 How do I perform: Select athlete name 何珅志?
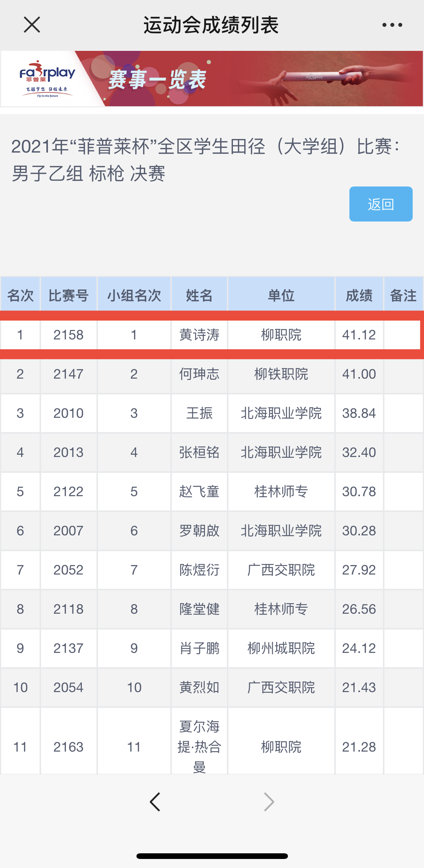199,374
